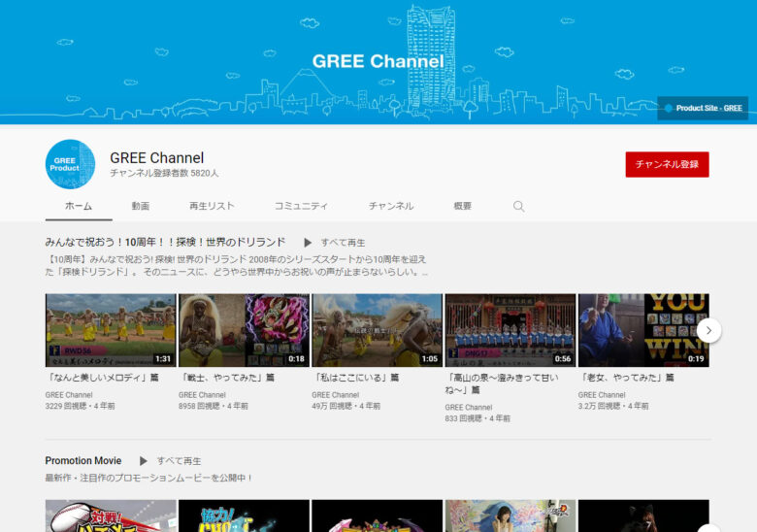Open the baseball 対戦 promotion thumbnail

click(x=111, y=516)
